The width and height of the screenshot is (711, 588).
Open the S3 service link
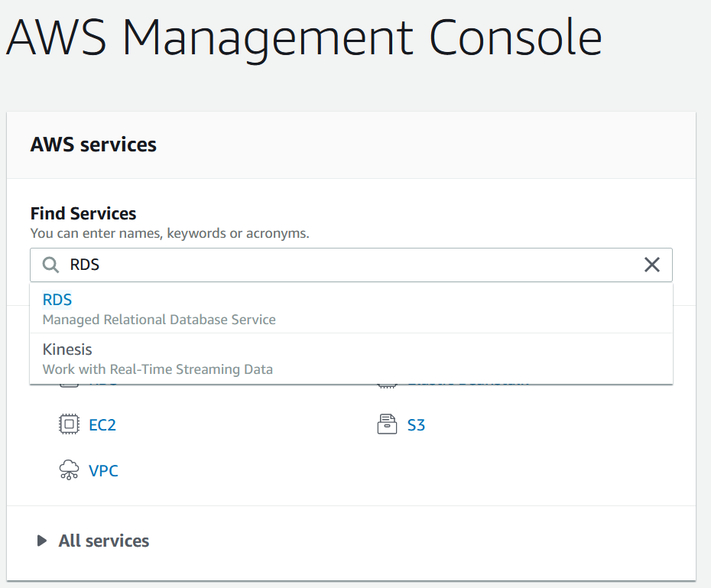pyautogui.click(x=416, y=425)
